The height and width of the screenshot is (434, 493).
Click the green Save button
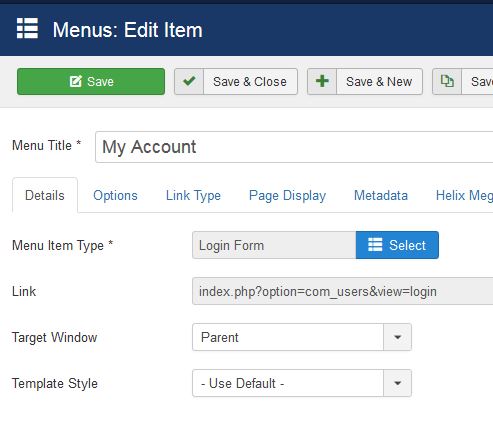click(91, 82)
